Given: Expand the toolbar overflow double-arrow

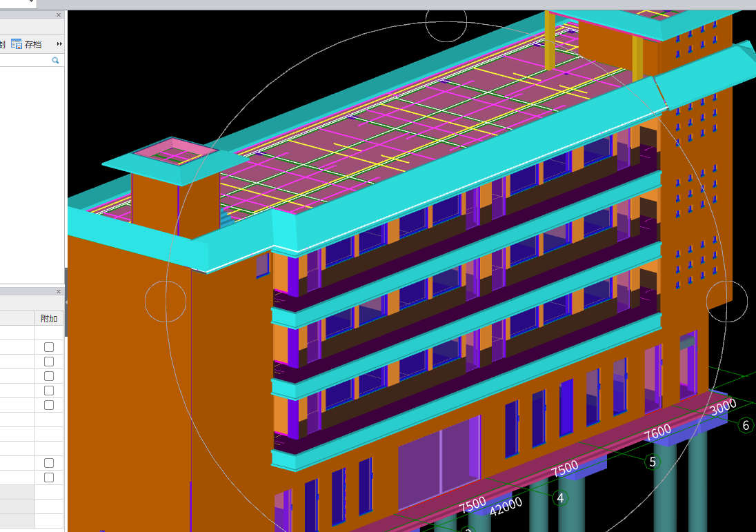Looking at the screenshot, I should [59, 44].
